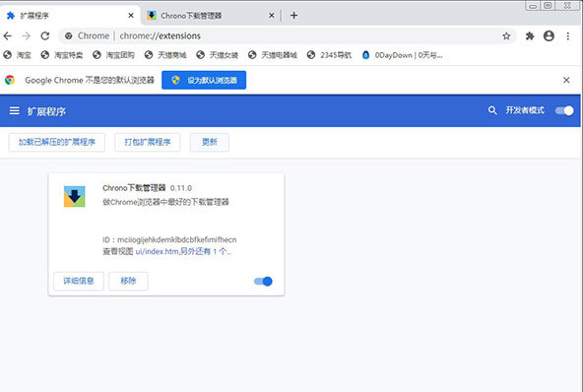Maximize the browser window
This screenshot has height=392, width=583.
(548, 5)
